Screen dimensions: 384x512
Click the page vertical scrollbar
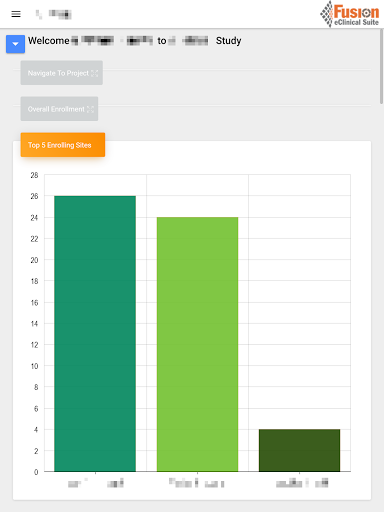tap(381, 67)
